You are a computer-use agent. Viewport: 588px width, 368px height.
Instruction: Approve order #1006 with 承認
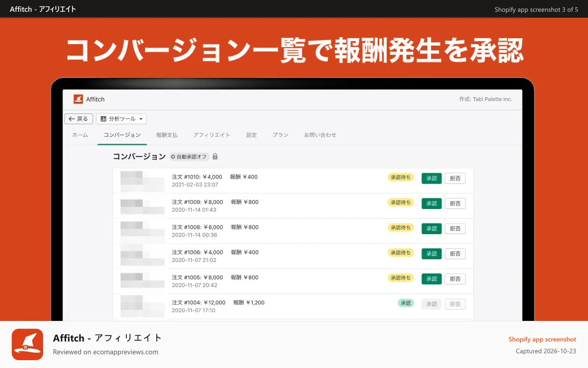[x=432, y=254]
